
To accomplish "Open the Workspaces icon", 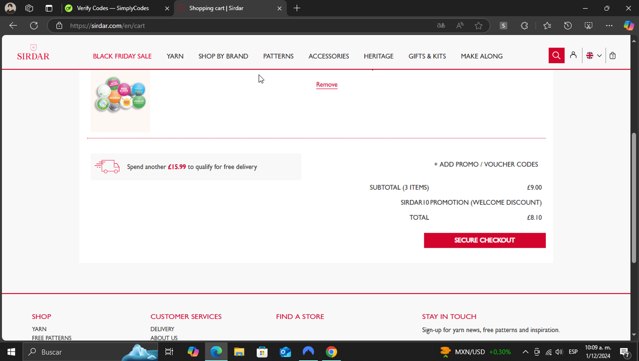I will [x=29, y=8].
